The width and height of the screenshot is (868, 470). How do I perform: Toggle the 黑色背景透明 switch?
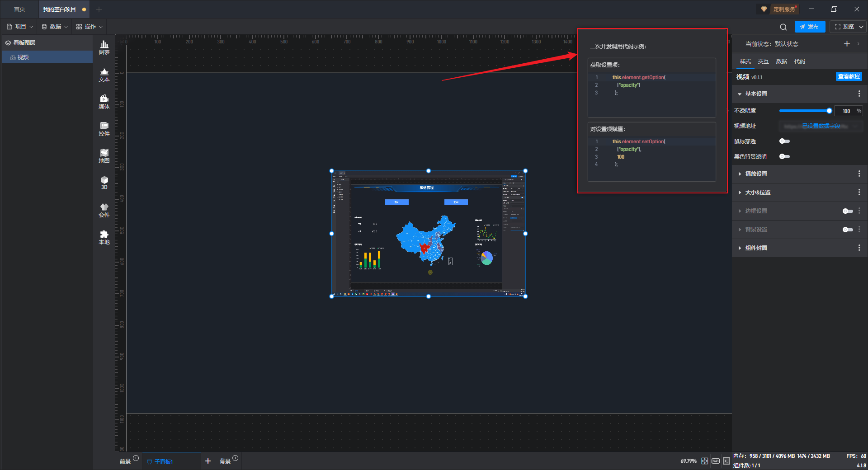tap(784, 157)
